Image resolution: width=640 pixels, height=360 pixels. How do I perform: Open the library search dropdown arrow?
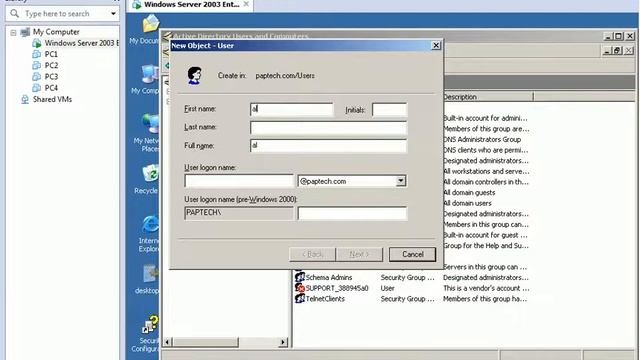(113, 14)
